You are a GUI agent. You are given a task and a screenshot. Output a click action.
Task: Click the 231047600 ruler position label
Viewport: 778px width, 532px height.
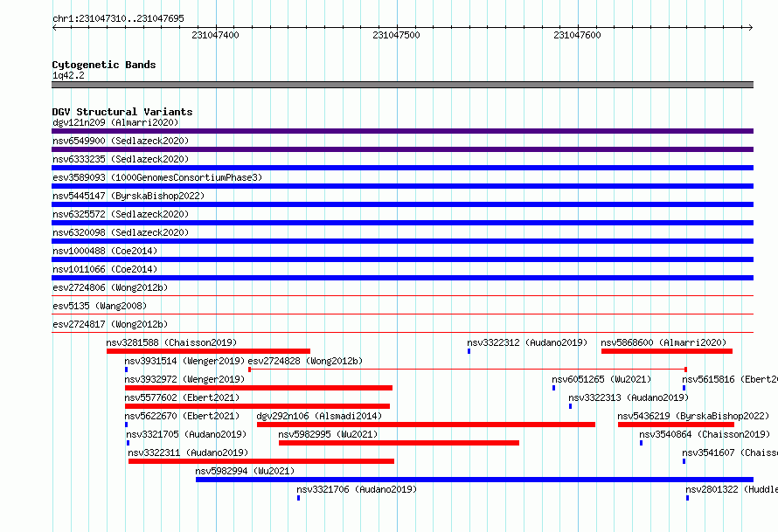(577, 35)
